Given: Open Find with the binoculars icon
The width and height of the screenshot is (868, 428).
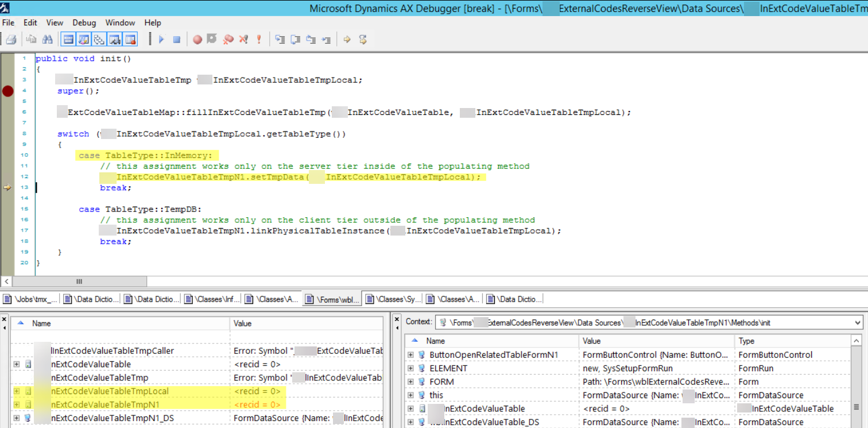Looking at the screenshot, I should (x=48, y=39).
